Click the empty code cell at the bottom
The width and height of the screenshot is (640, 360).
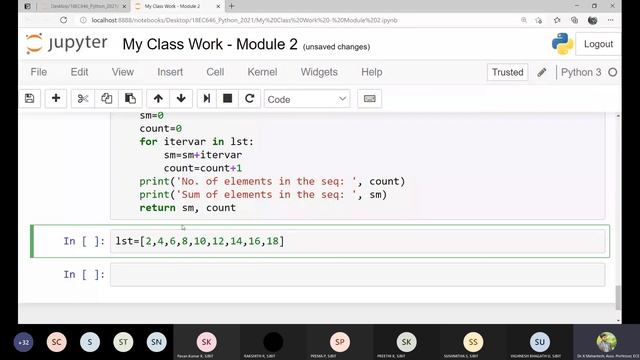(x=358, y=275)
